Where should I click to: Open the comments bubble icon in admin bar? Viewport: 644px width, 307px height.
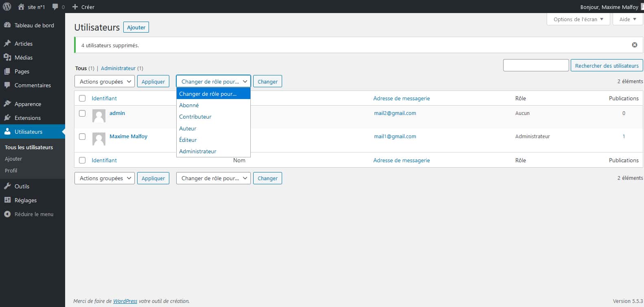55,7
